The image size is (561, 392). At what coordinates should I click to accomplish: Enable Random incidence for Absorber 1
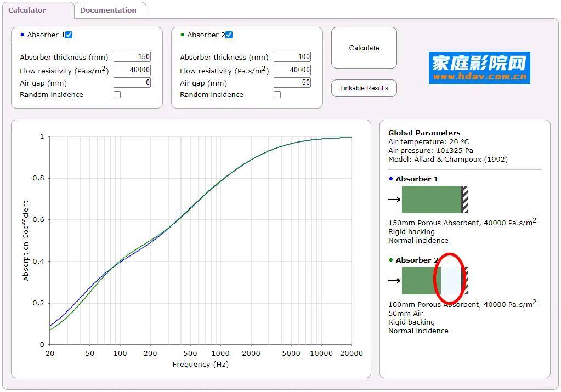(117, 94)
